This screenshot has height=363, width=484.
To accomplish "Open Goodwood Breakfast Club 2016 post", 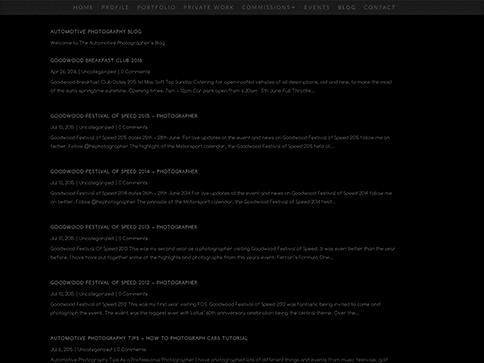I will [x=96, y=60].
